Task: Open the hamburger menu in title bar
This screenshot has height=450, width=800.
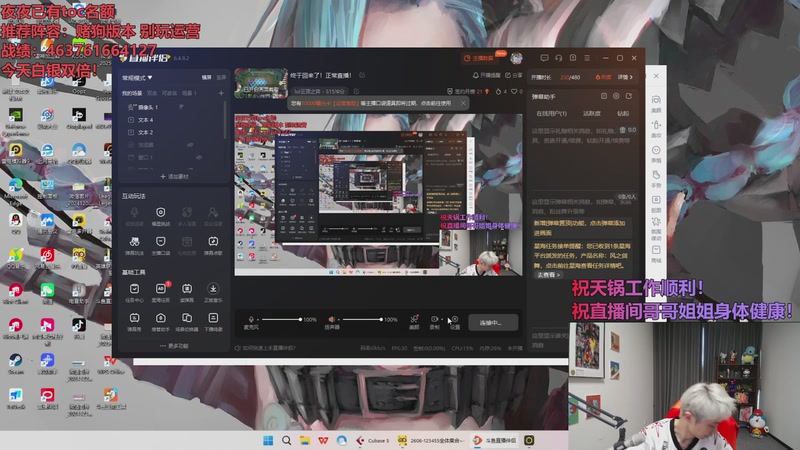Action: pos(587,58)
